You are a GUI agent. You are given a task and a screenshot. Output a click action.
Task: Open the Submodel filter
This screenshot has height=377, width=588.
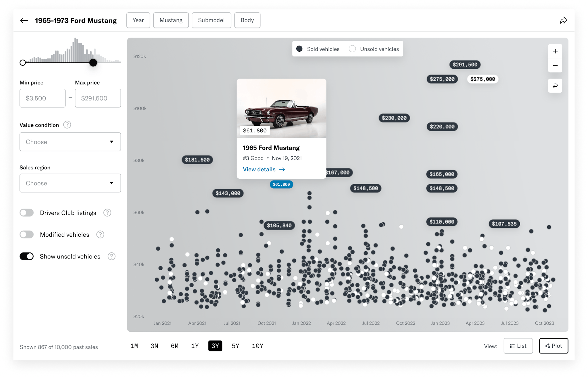[x=211, y=20]
